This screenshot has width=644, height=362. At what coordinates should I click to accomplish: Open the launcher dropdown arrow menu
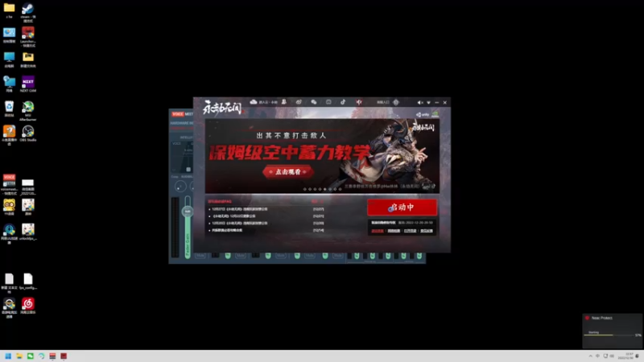pos(428,103)
